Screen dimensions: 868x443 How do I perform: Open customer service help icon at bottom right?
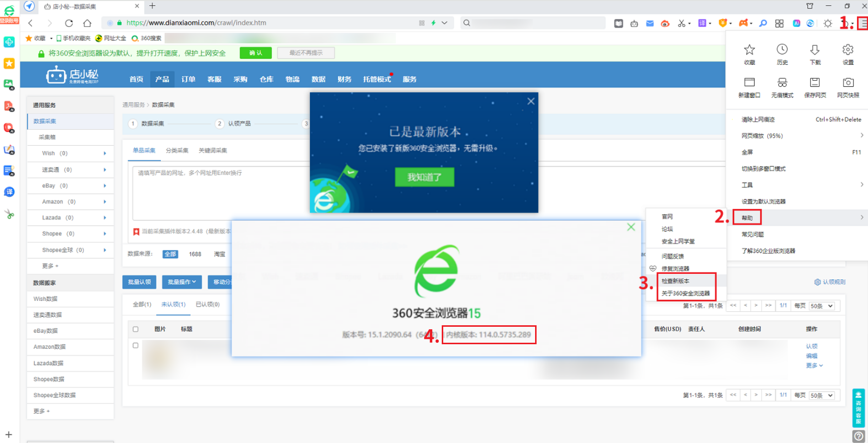[859, 437]
